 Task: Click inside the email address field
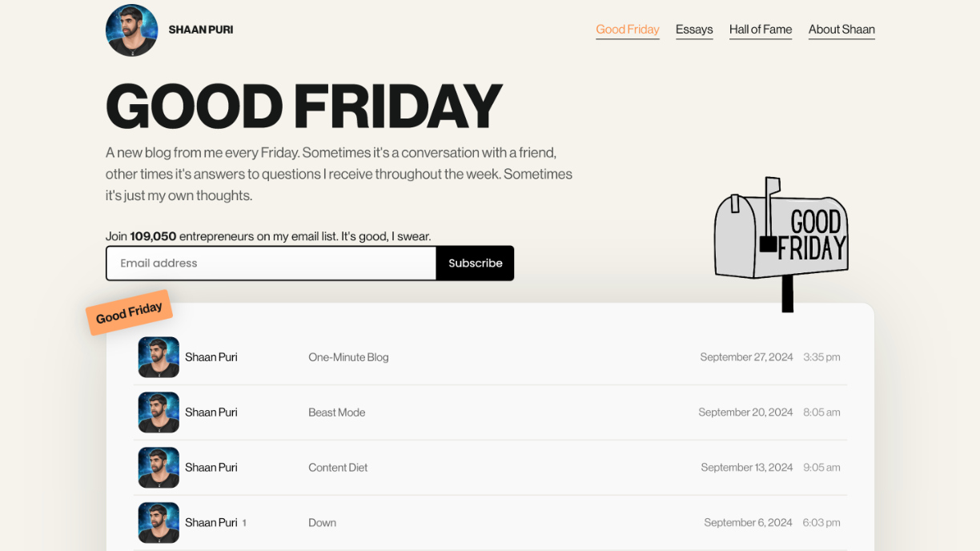tap(271, 263)
